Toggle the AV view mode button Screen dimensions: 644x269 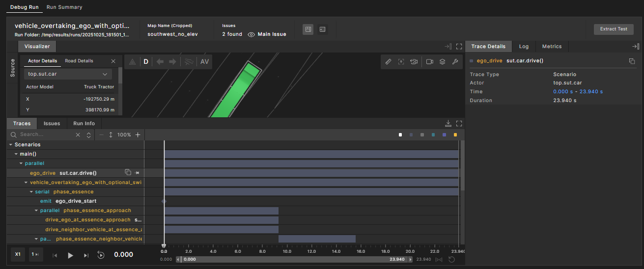[x=204, y=62]
